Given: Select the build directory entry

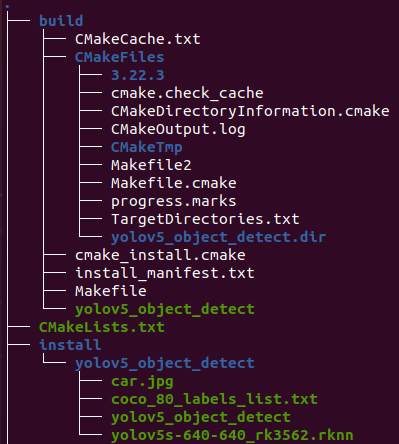Looking at the screenshot, I should 61,21.
